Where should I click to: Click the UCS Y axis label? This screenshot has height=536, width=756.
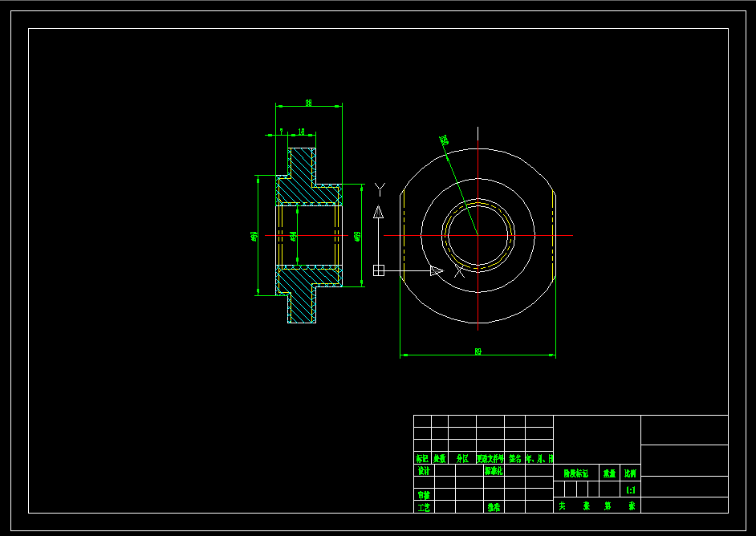click(x=380, y=189)
